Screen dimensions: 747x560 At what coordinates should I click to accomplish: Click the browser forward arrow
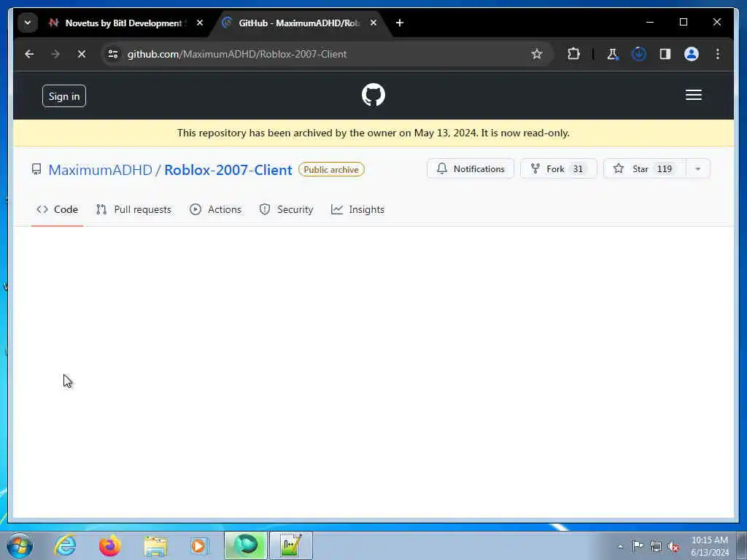tap(55, 54)
